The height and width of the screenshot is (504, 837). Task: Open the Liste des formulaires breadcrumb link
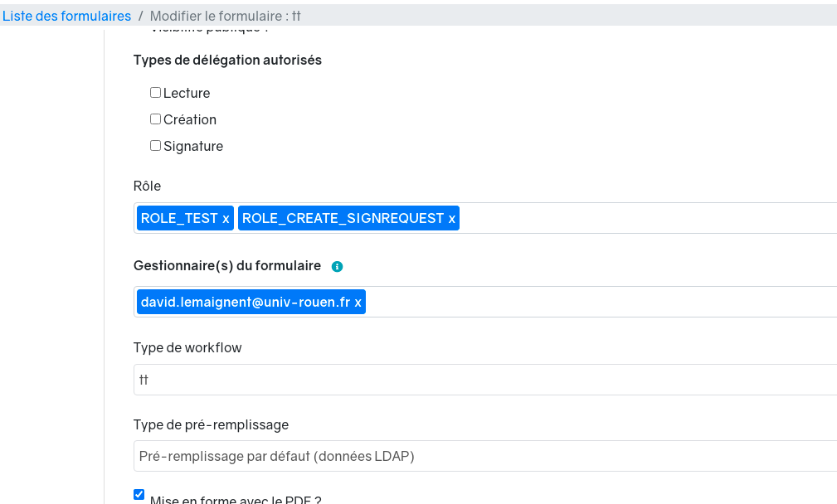click(x=66, y=17)
